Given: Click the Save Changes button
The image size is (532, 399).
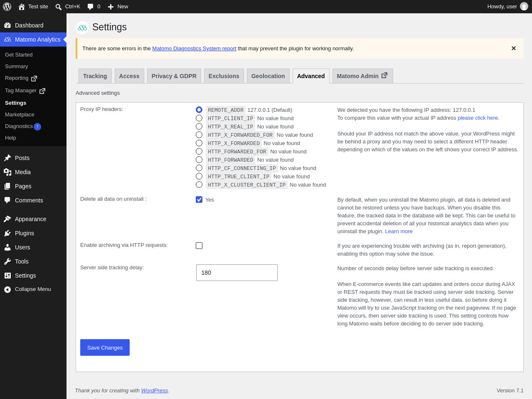Looking at the screenshot, I should (x=105, y=347).
